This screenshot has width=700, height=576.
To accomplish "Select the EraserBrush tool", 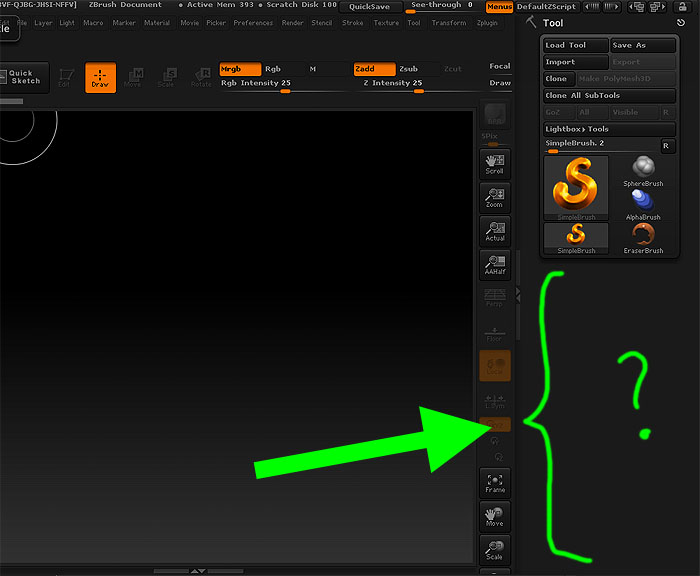I will tap(643, 238).
